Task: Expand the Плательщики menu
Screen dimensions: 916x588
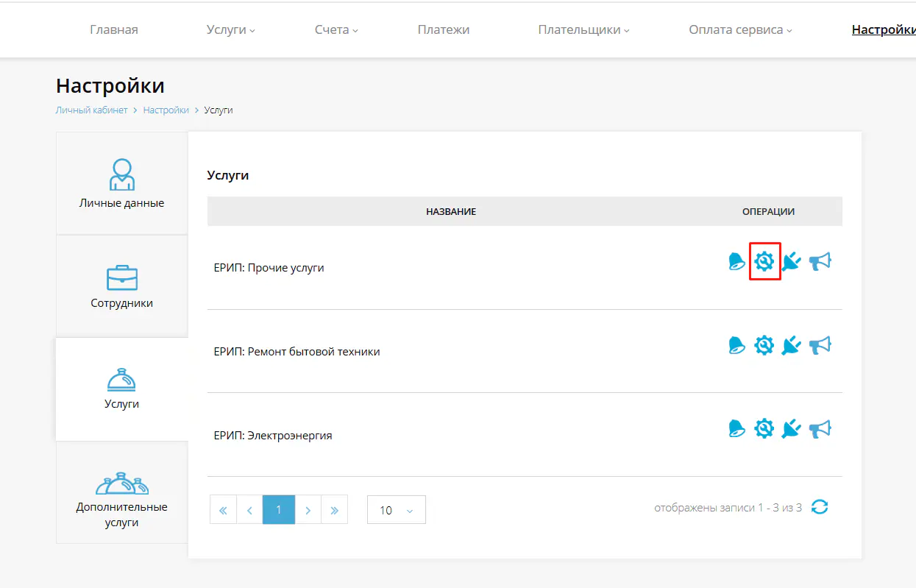Action: tap(583, 30)
